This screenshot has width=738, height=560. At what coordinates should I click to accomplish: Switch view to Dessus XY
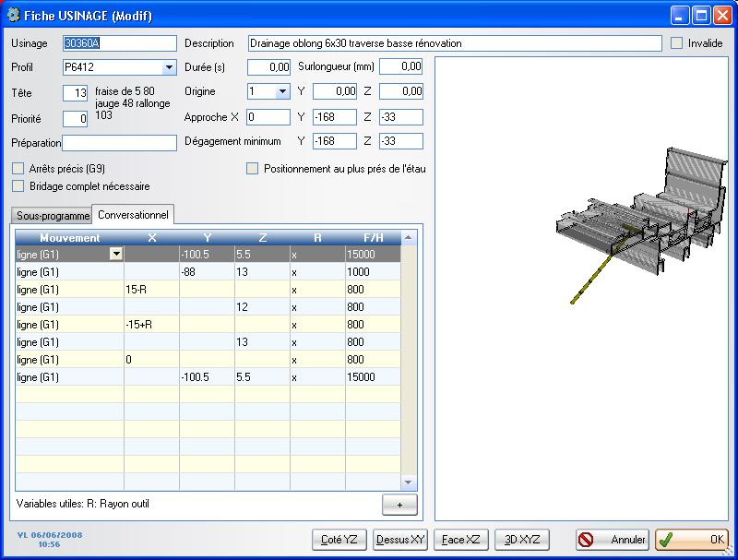pos(400,540)
